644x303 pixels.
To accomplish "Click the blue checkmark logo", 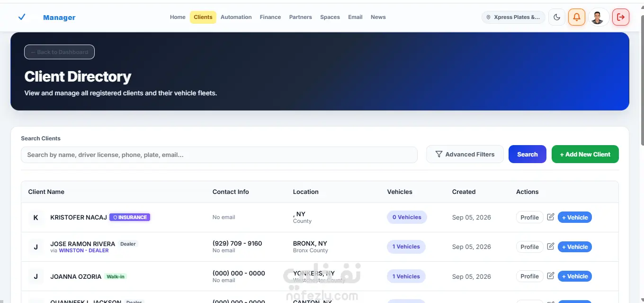I will pyautogui.click(x=22, y=17).
